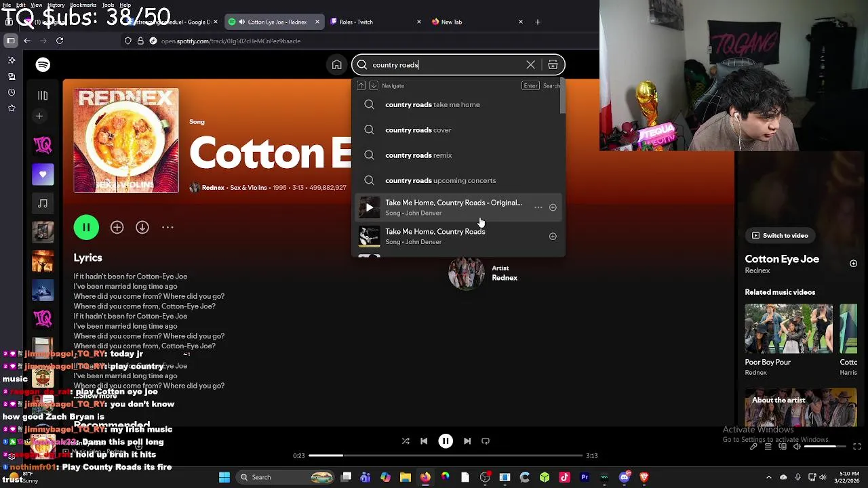Open Rednex album cover art
Image resolution: width=868 pixels, height=488 pixels.
tap(126, 140)
